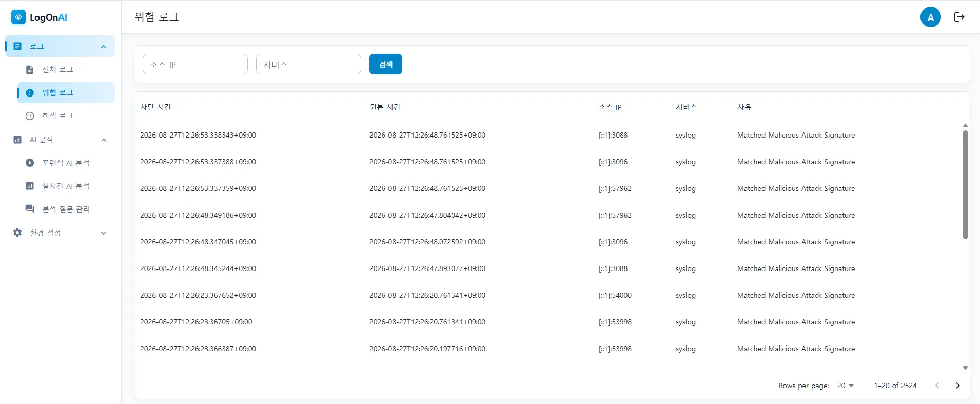The width and height of the screenshot is (980, 404).
Task: Click the 서비스 column header
Action: (687, 107)
